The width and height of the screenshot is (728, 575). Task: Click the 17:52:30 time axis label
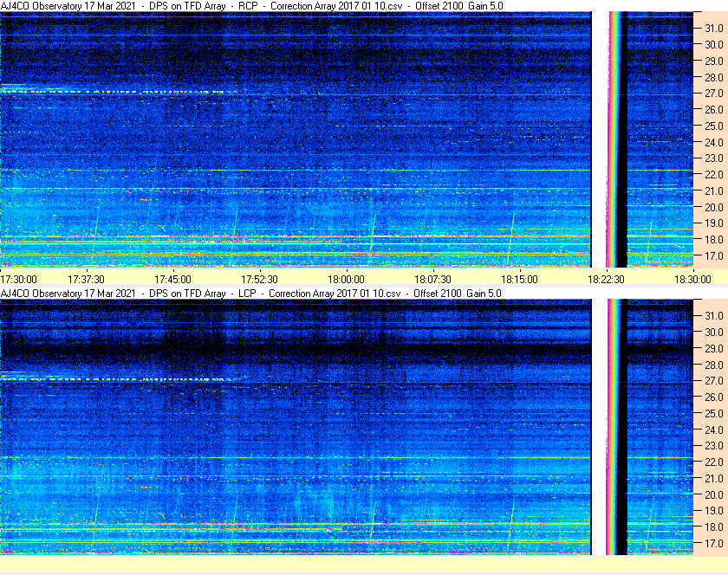click(x=259, y=280)
